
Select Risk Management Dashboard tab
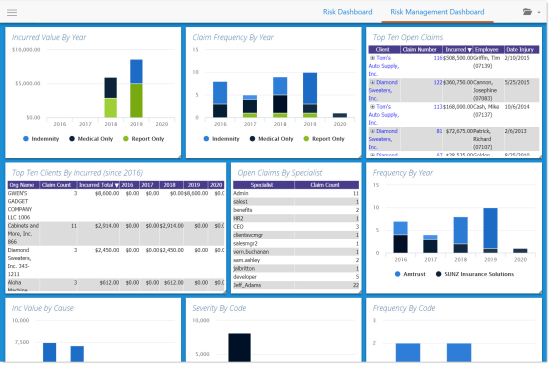point(437,12)
